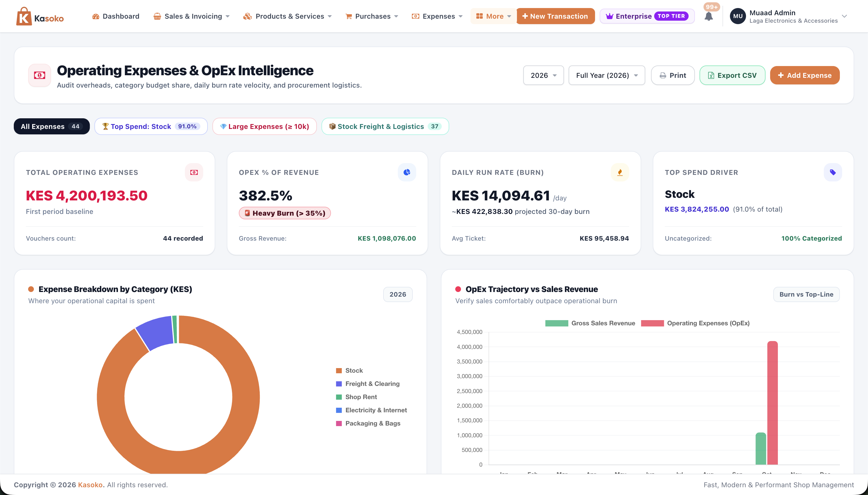Click the 99+ notification badge
Image resolution: width=868 pixels, height=495 pixels.
711,7
